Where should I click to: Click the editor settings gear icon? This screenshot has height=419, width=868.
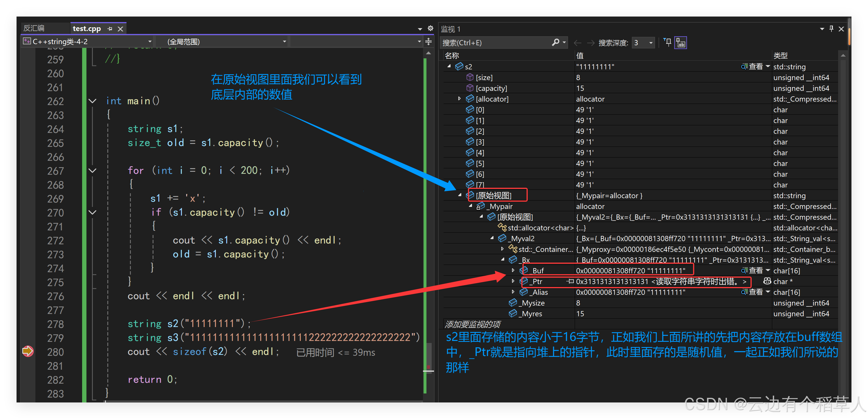[x=430, y=28]
